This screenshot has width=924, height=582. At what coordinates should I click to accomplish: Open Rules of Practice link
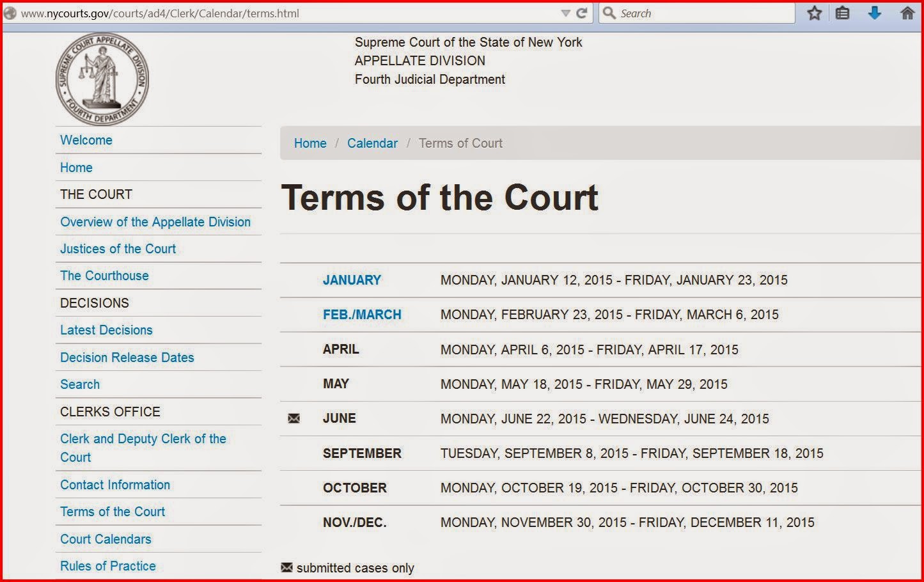tap(108, 566)
